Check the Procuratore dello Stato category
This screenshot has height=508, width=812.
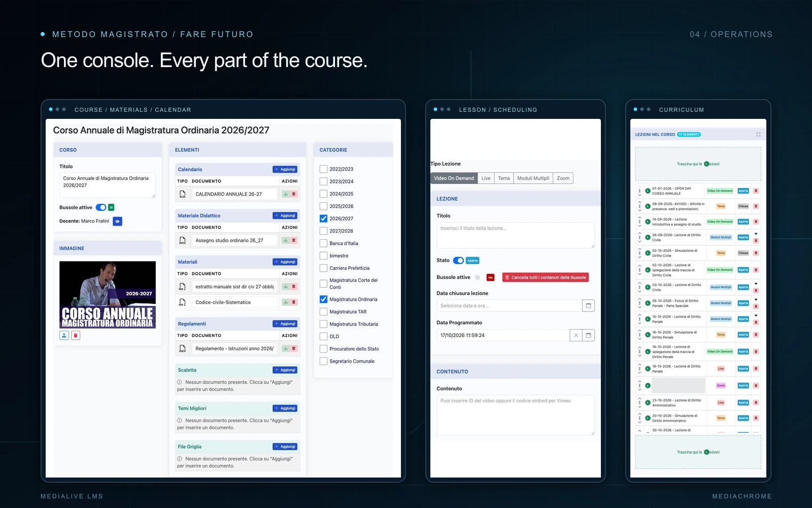[x=323, y=348]
